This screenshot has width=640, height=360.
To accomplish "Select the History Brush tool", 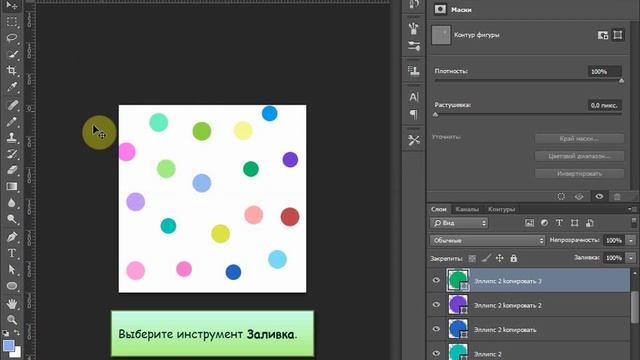I will (x=12, y=154).
